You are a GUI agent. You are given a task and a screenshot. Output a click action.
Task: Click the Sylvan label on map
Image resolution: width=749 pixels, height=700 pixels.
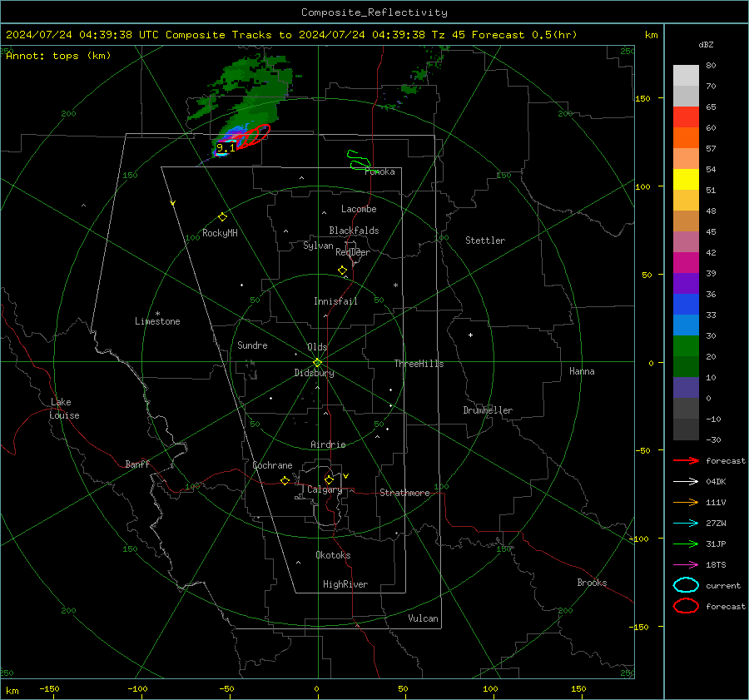318,246
